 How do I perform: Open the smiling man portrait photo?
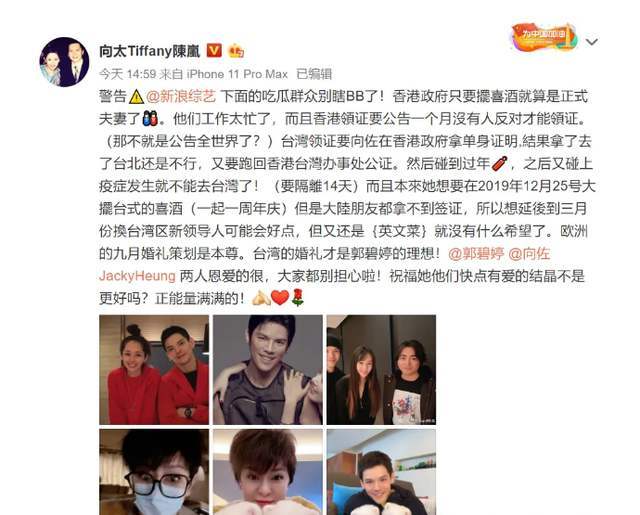(x=268, y=370)
